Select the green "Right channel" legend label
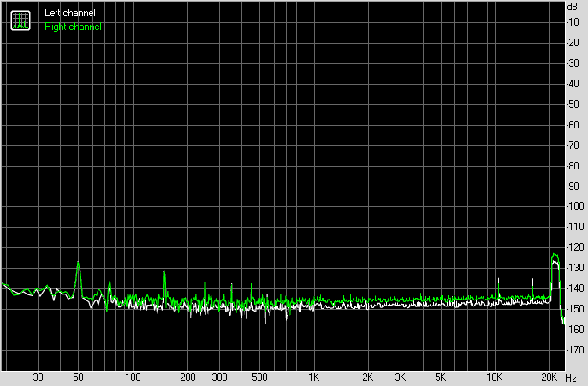 (73, 27)
